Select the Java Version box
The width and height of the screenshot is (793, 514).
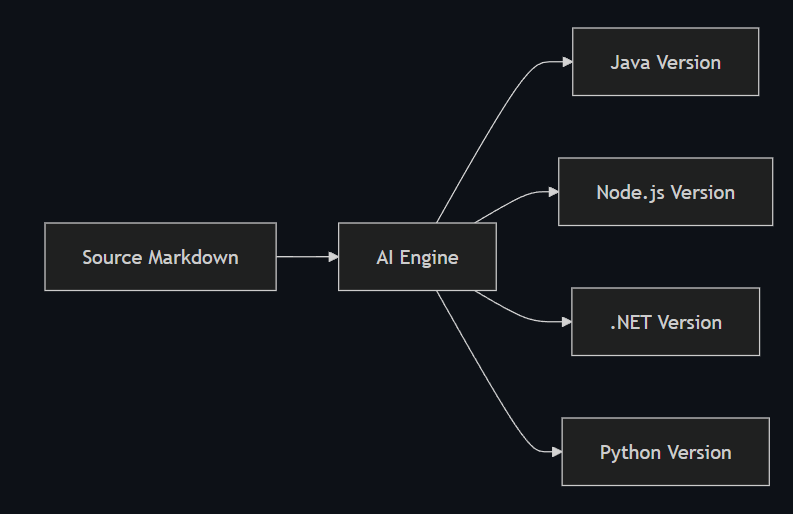[x=666, y=62]
